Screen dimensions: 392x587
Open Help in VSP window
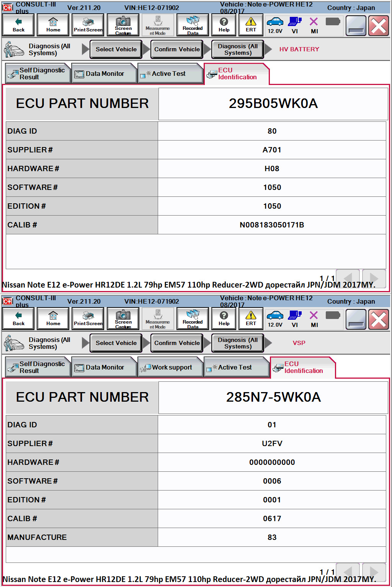224,319
